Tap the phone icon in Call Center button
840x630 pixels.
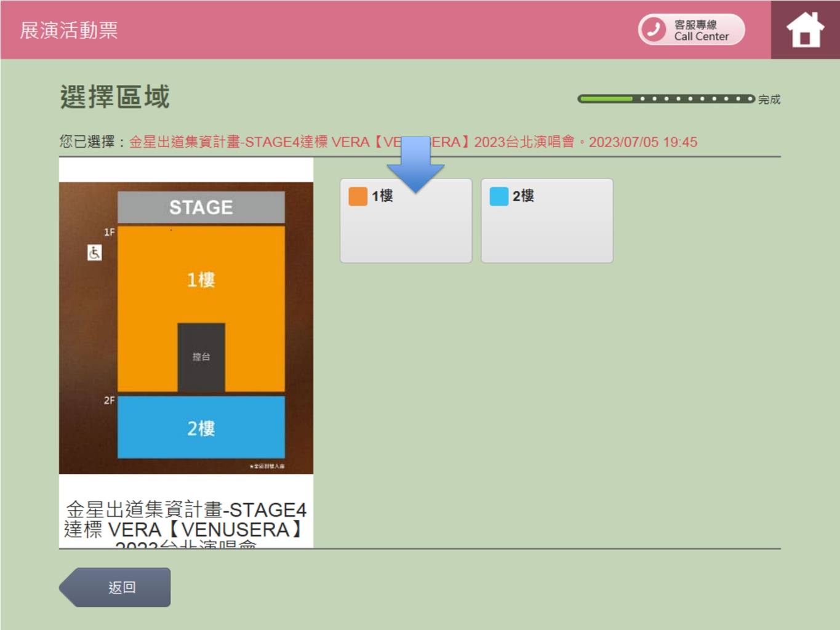tap(654, 30)
